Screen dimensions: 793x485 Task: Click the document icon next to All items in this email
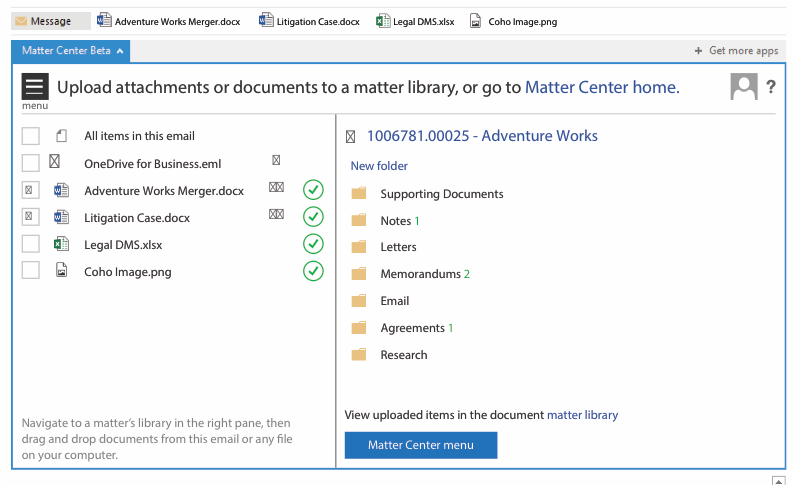pos(62,136)
